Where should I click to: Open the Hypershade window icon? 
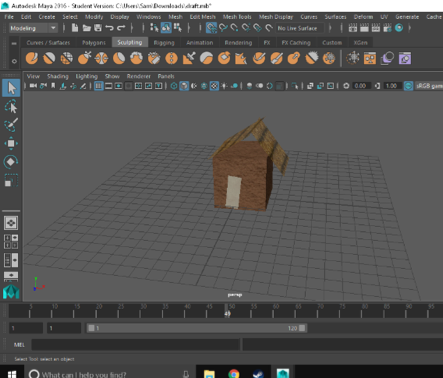pos(399,28)
